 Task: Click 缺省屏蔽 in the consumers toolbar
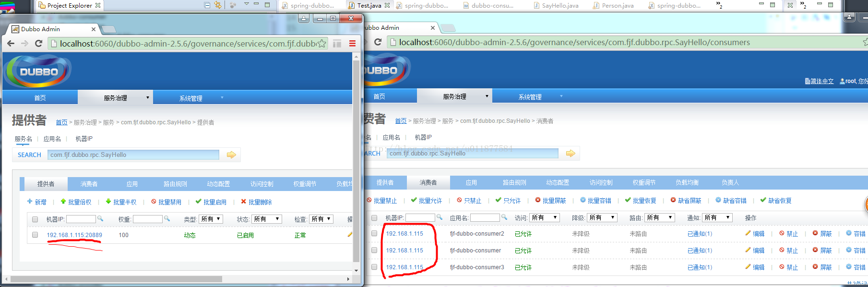[x=686, y=201]
